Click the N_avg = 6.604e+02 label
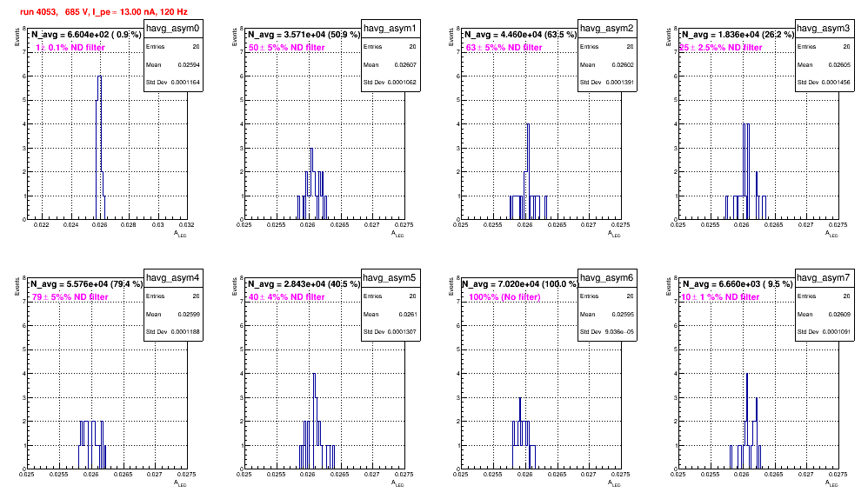The width and height of the screenshot is (868, 499). coord(86,34)
